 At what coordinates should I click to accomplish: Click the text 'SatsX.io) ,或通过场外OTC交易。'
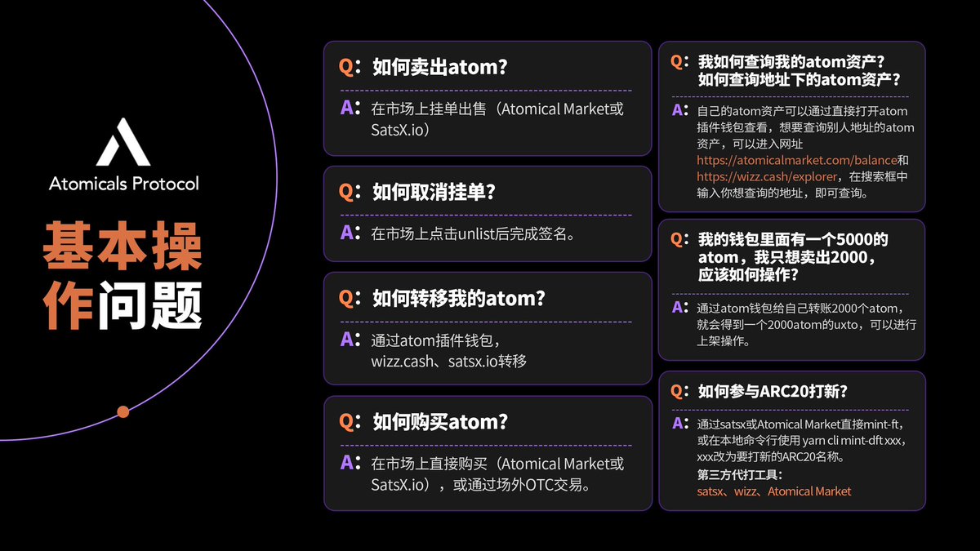tap(481, 484)
